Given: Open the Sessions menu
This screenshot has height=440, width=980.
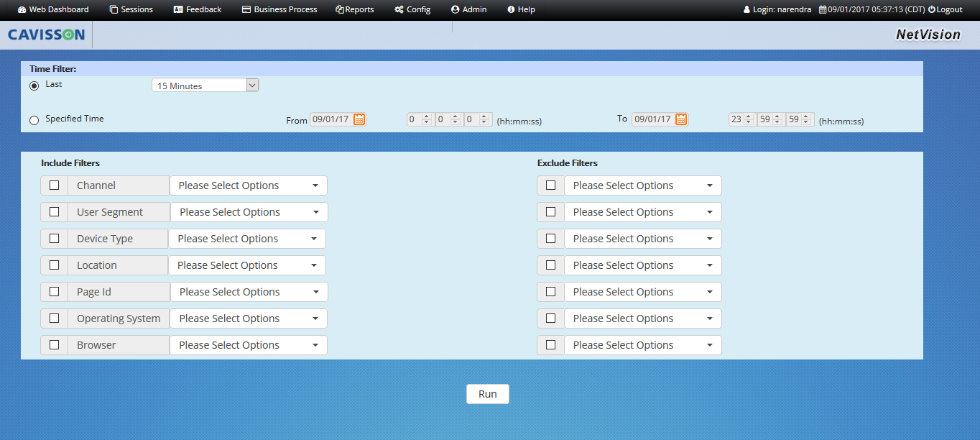Looking at the screenshot, I should (131, 9).
